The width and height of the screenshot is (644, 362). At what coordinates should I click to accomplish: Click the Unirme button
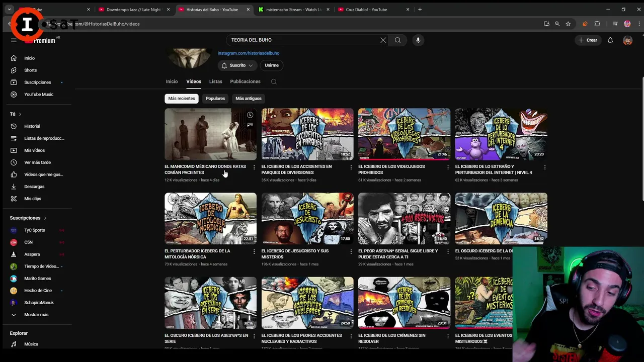pos(272,65)
